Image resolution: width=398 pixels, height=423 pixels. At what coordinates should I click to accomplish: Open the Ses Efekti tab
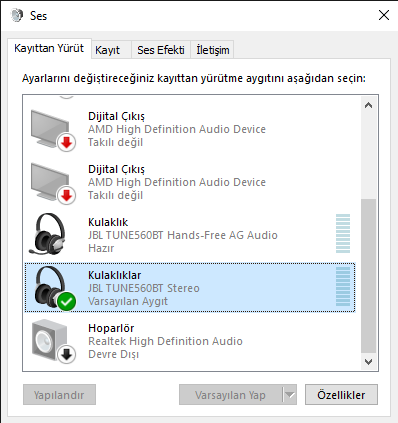161,50
